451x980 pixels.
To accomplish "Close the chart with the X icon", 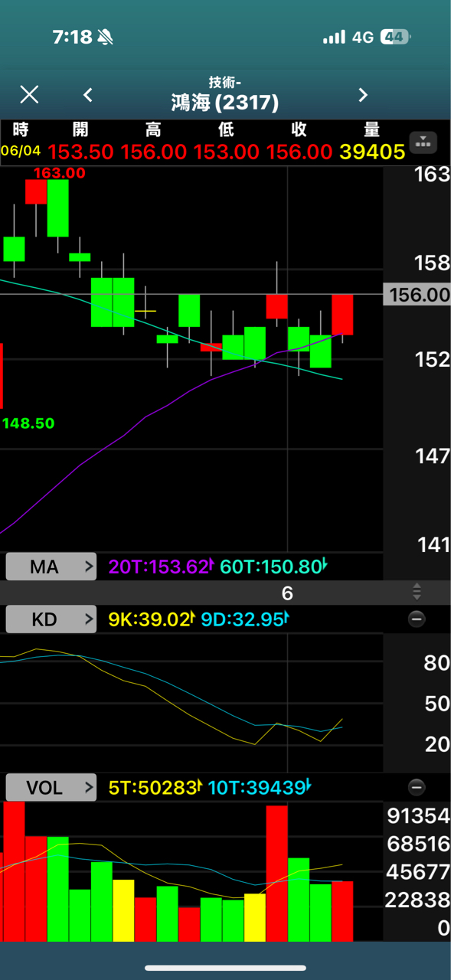I will click(x=29, y=94).
